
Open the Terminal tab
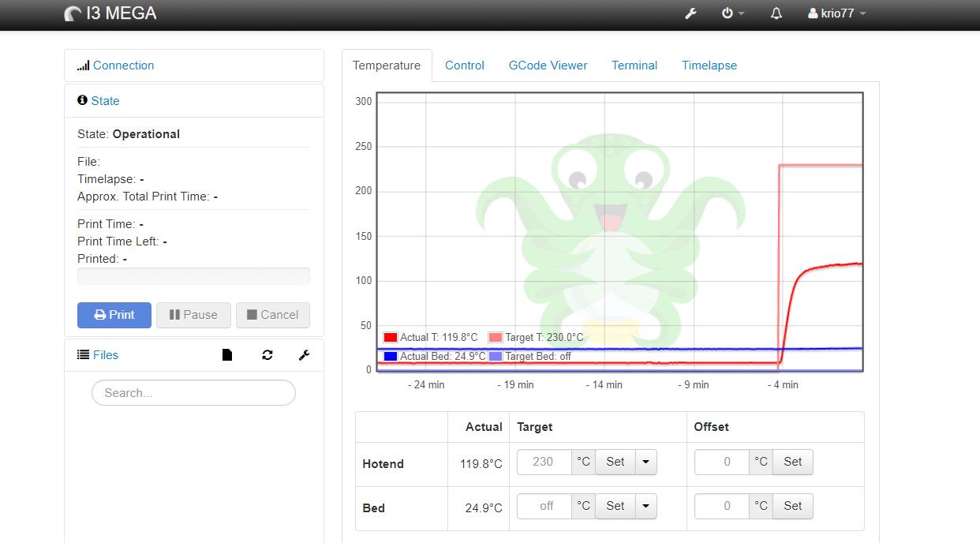[x=634, y=66]
